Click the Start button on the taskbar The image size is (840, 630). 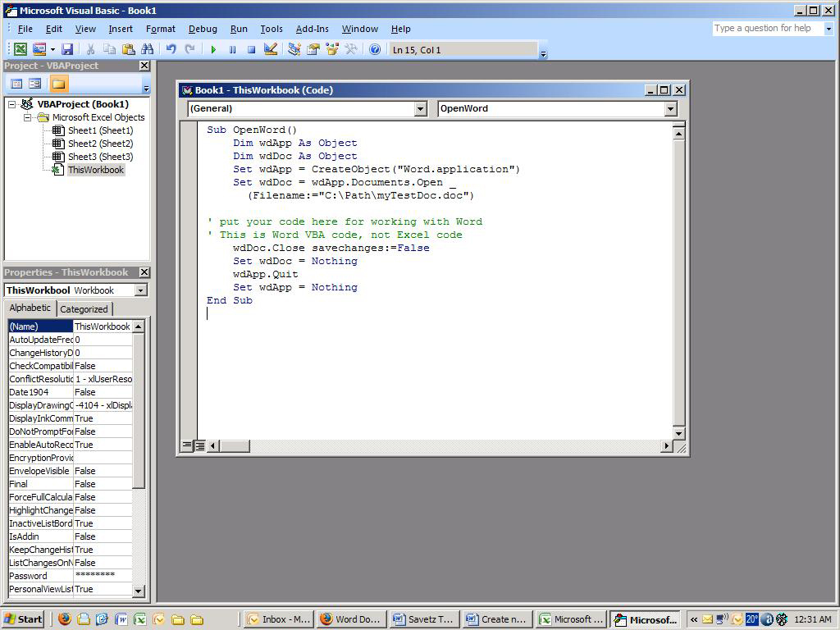(21, 619)
